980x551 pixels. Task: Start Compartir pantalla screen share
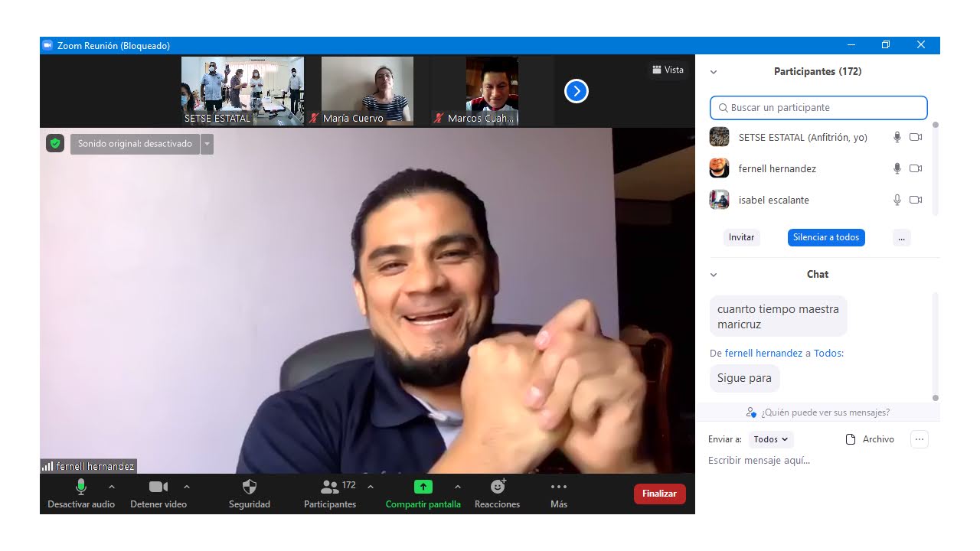click(x=423, y=494)
